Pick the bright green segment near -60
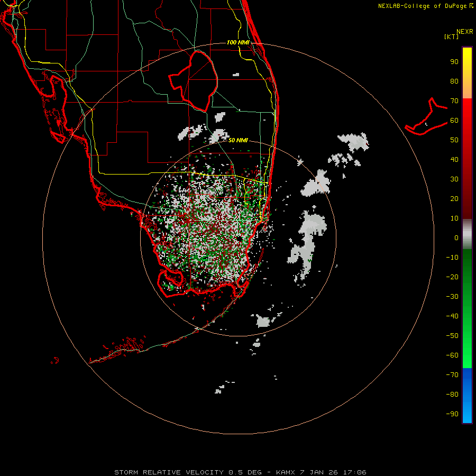Image resolution: width=476 pixels, height=476 pixels. (x=467, y=355)
